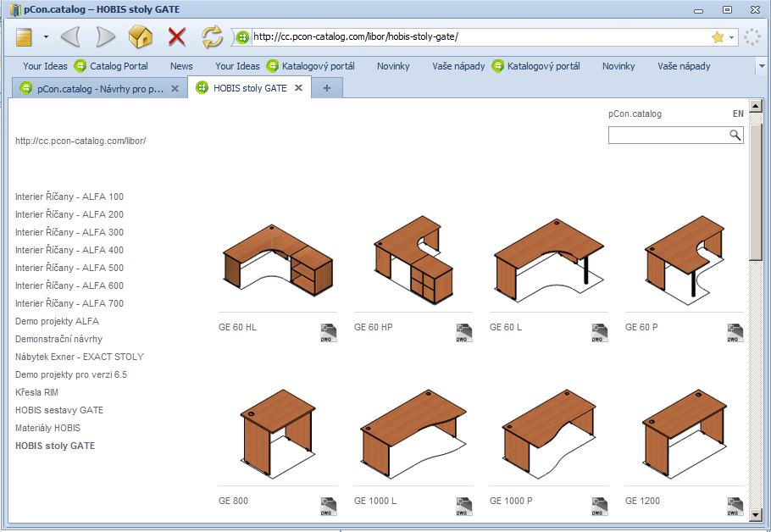
Task: Switch page language to EN
Action: coord(738,114)
